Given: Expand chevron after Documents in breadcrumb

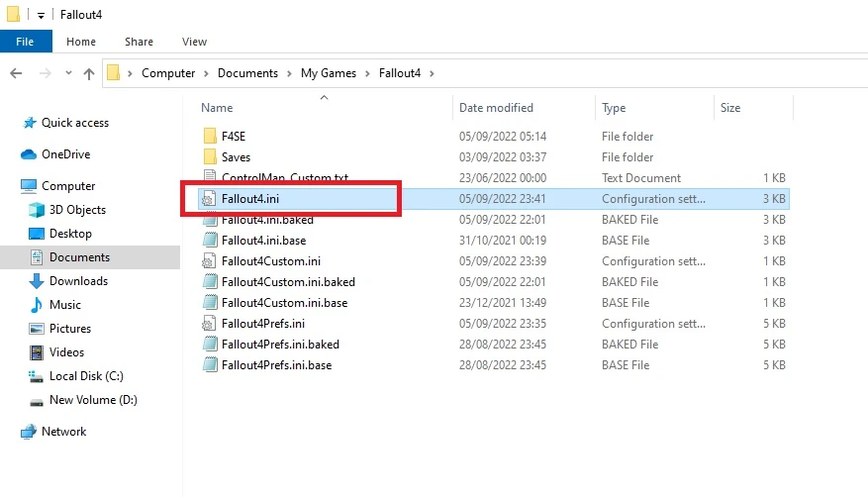Looking at the screenshot, I should pyautogui.click(x=289, y=73).
